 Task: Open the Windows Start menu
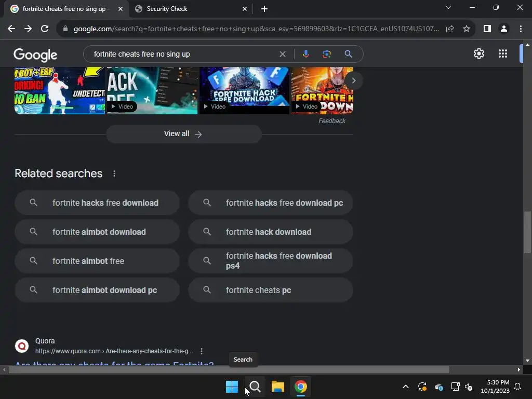point(232,387)
